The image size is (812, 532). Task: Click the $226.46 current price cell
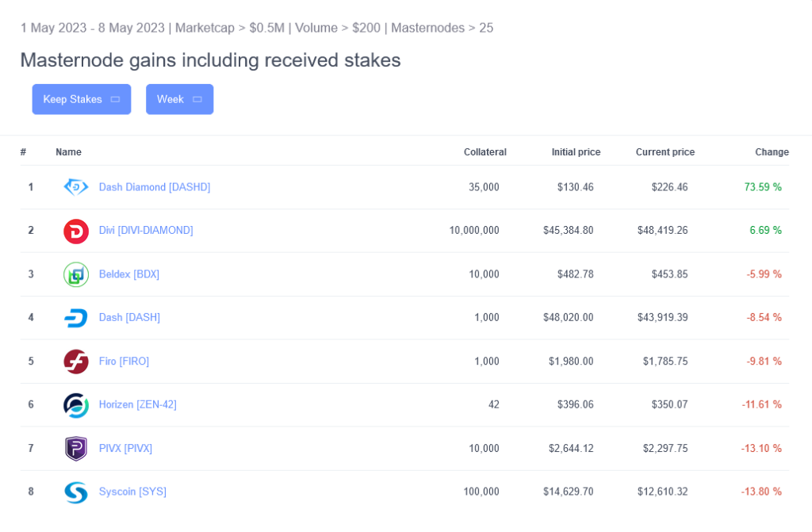[x=669, y=187]
